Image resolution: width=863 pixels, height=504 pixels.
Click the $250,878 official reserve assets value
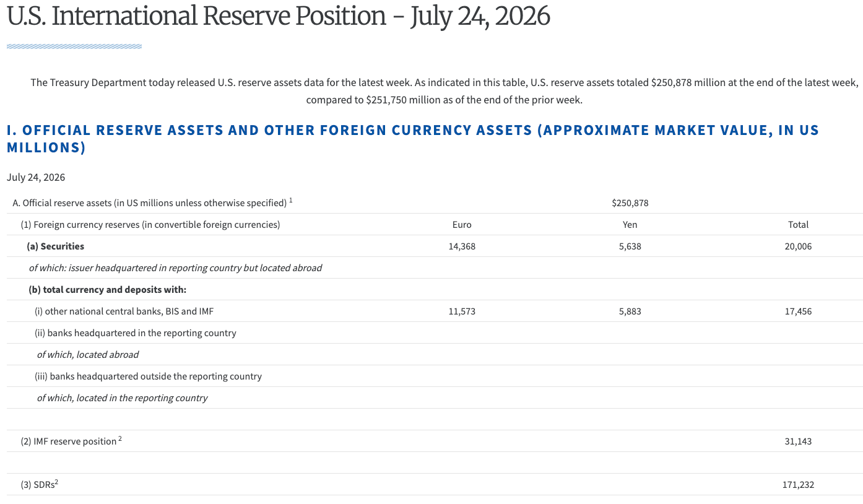tap(630, 203)
